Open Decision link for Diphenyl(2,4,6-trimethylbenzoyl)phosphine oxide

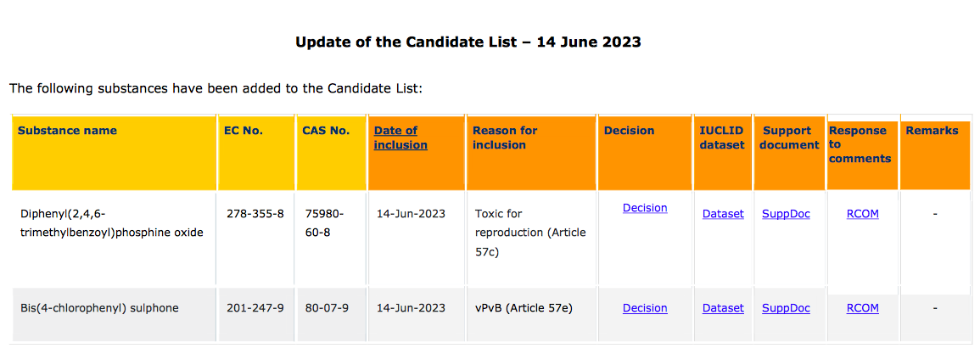tap(645, 208)
